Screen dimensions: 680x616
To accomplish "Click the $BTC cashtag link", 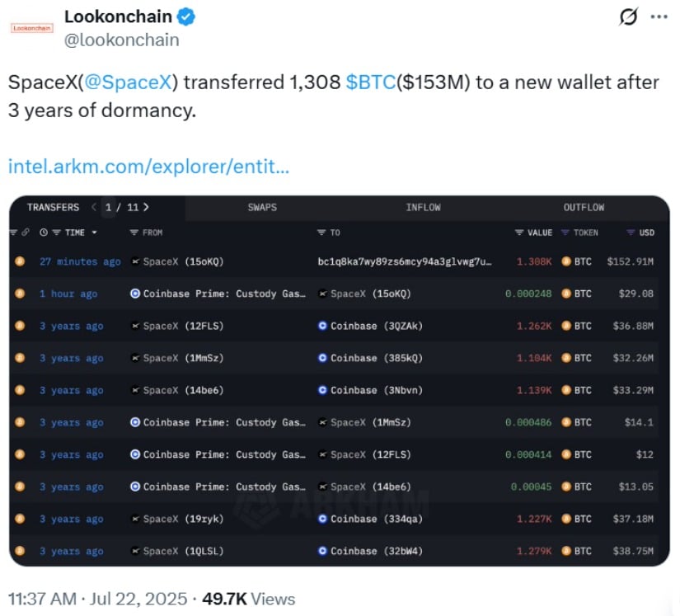I will click(371, 82).
